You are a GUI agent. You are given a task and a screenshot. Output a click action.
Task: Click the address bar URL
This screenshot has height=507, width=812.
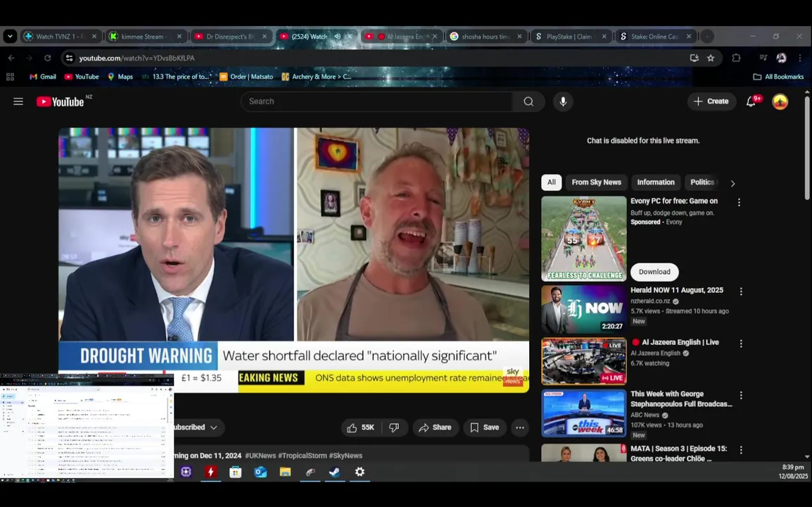pyautogui.click(x=137, y=58)
